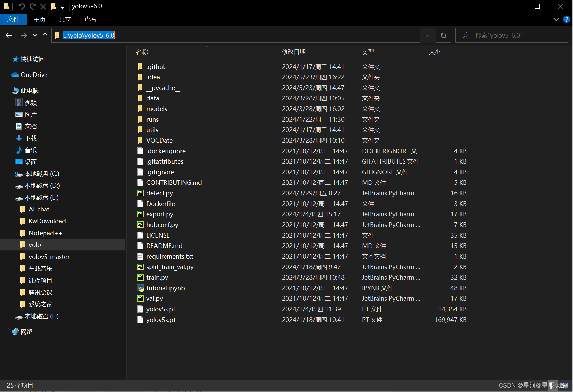Viewport: 573px width, 392px height.
Task: Open the address bar history dropdown
Action: click(428, 35)
